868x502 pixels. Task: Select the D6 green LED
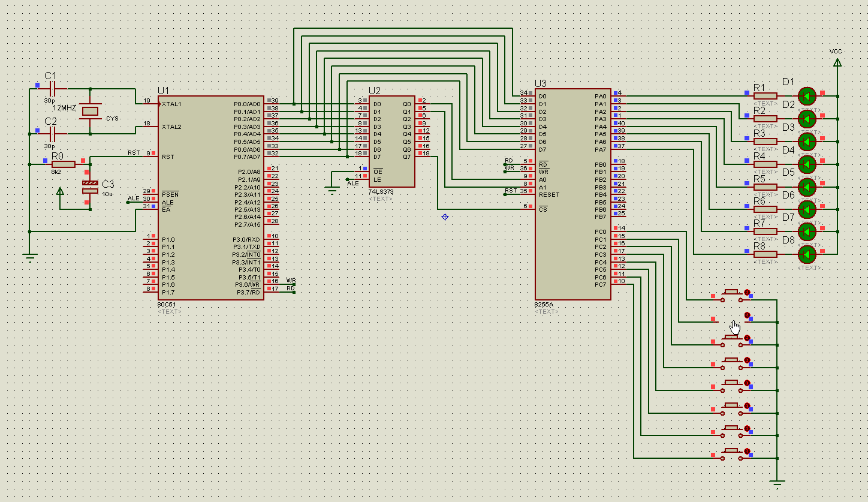point(807,209)
